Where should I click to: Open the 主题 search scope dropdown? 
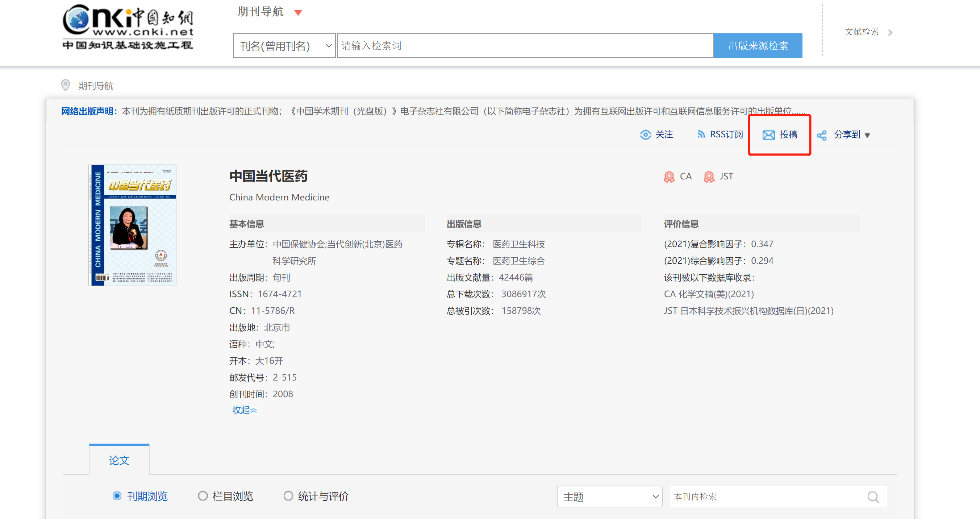coord(609,496)
